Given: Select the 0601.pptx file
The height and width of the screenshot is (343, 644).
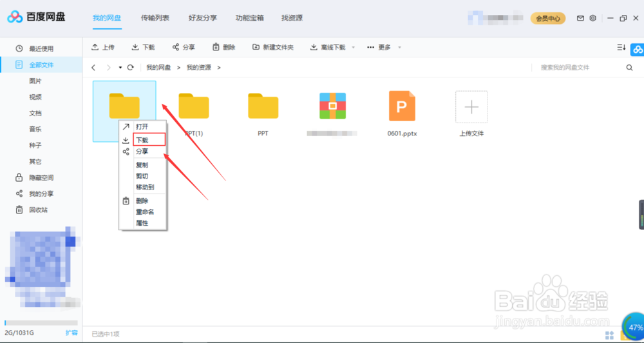Looking at the screenshot, I should [402, 106].
